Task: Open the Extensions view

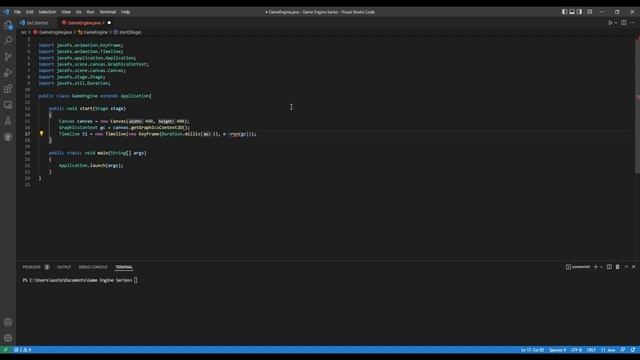Action: click(x=8, y=89)
